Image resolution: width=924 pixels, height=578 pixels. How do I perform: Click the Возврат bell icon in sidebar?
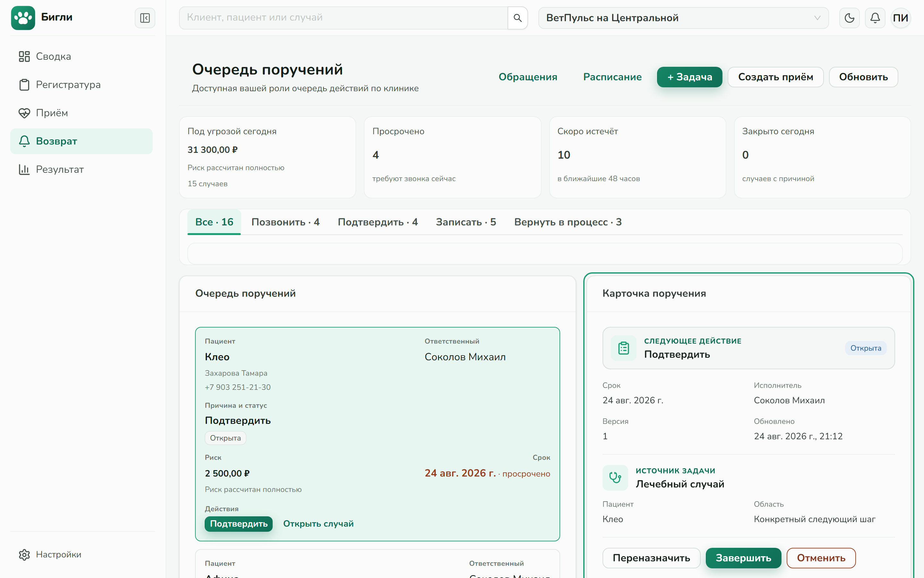(x=24, y=141)
